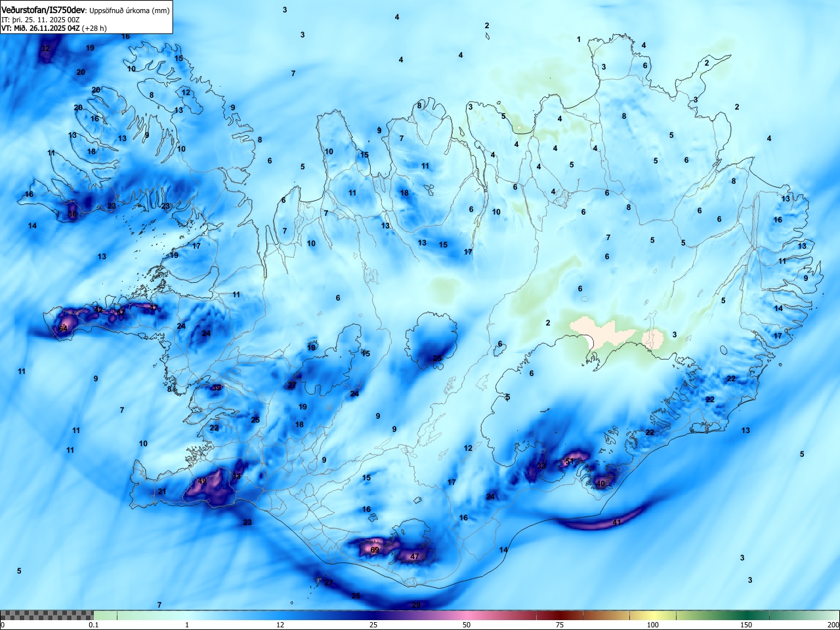840x630 pixels.
Task: Select the 'IT: þri. 25. 11. 2025 00Z' line
Action: coord(41,20)
